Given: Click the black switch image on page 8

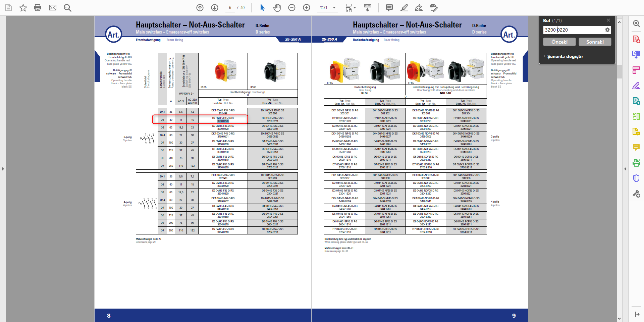Looking at the screenshot, I should tap(275, 71).
